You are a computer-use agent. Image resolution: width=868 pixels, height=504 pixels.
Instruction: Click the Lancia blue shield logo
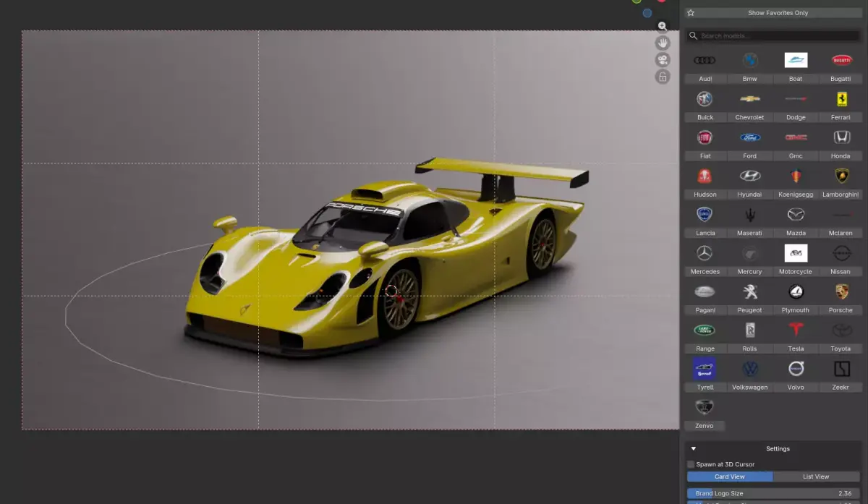705,214
